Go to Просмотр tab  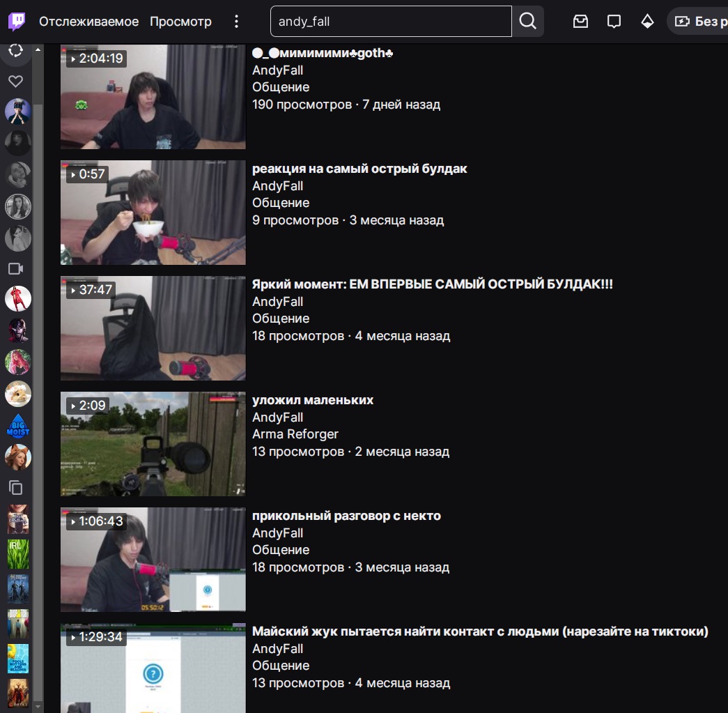pos(180,22)
